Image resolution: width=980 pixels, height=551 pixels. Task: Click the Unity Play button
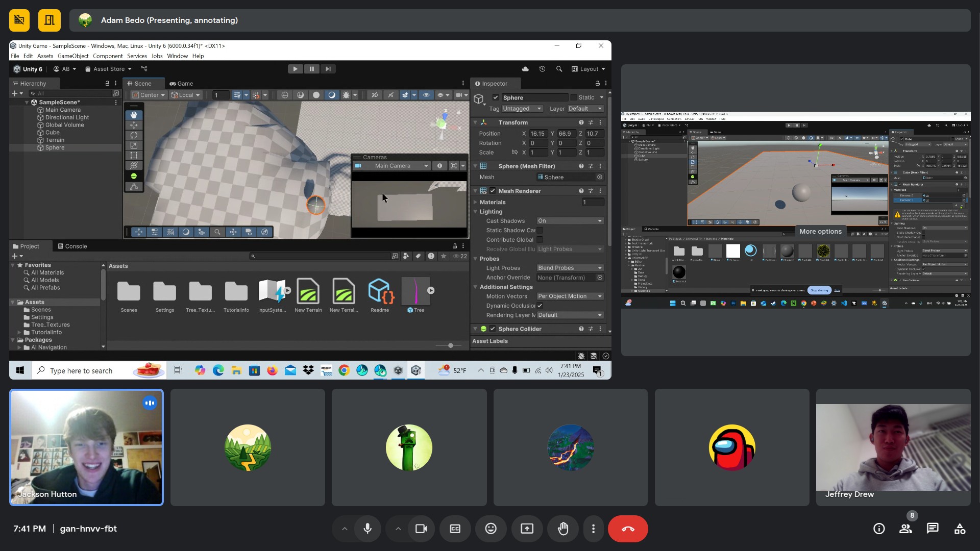click(x=295, y=69)
